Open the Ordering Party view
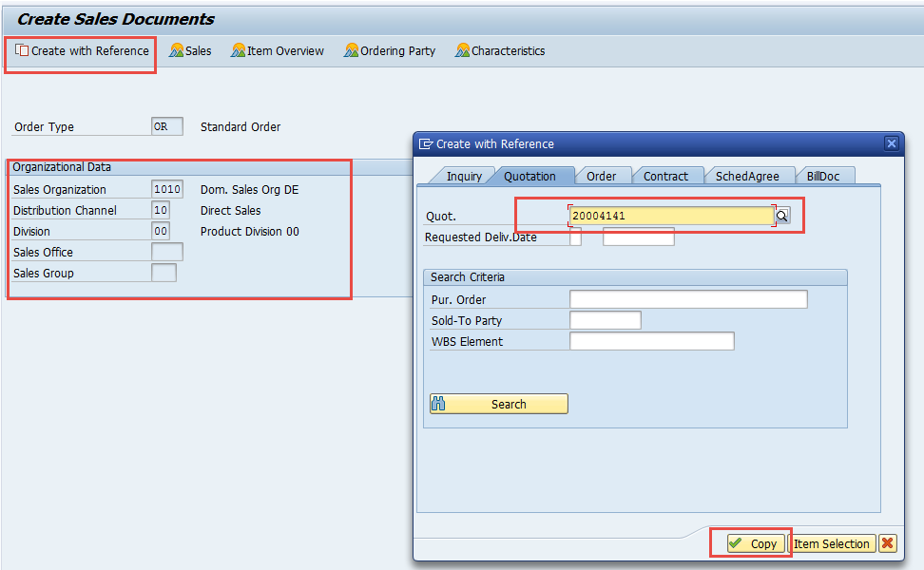 (x=390, y=51)
